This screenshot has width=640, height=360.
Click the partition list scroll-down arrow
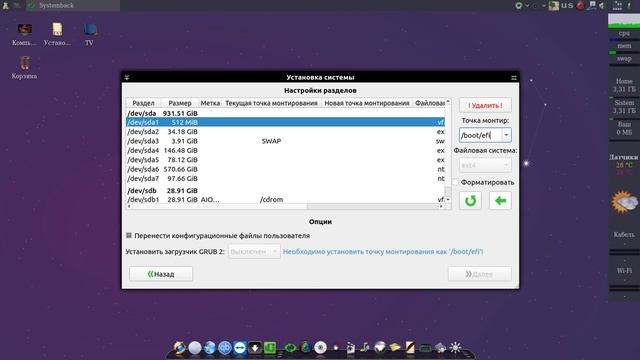pyautogui.click(x=448, y=200)
